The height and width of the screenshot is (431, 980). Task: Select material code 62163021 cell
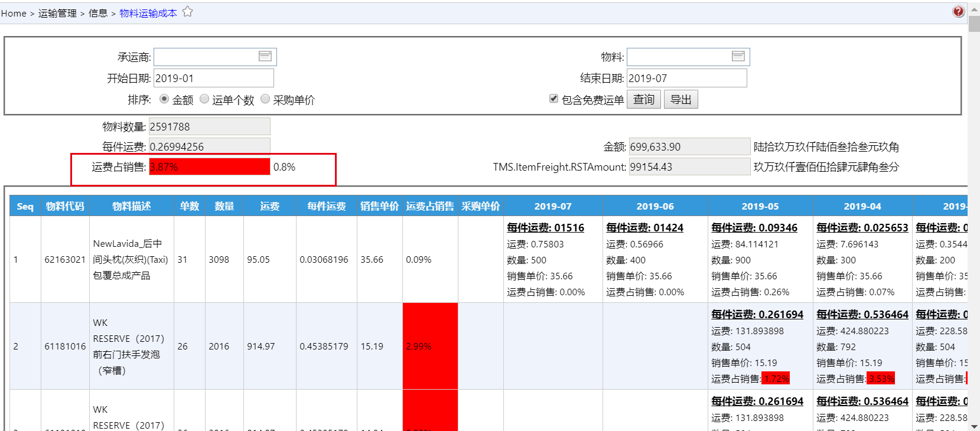(x=65, y=259)
